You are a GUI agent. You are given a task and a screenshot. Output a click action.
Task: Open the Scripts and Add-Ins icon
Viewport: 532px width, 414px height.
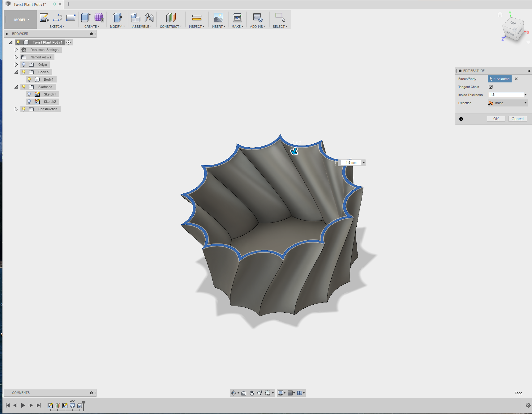pos(258,18)
